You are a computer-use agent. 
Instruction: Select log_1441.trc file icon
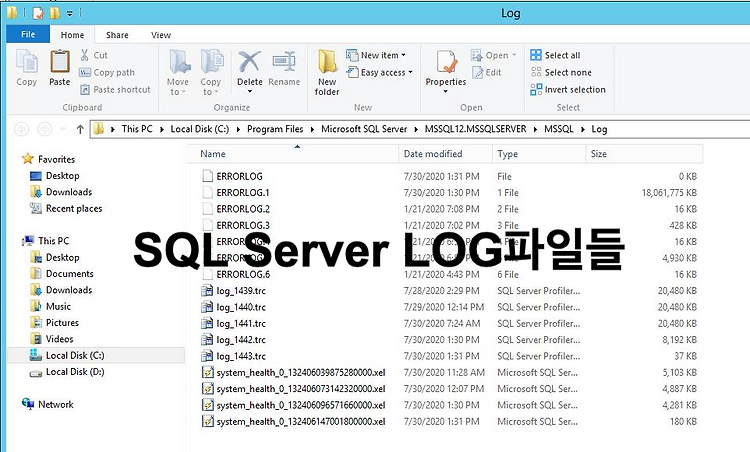[x=207, y=323]
